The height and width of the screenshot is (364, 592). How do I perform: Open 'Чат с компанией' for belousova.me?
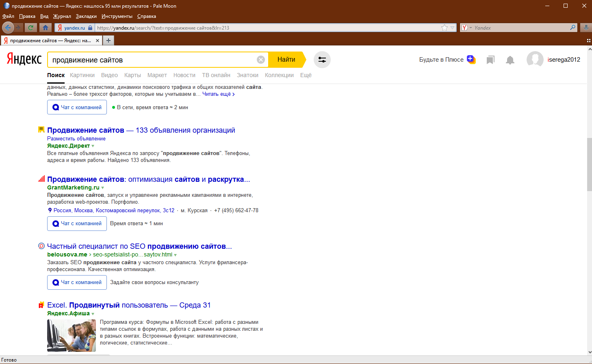tap(77, 282)
